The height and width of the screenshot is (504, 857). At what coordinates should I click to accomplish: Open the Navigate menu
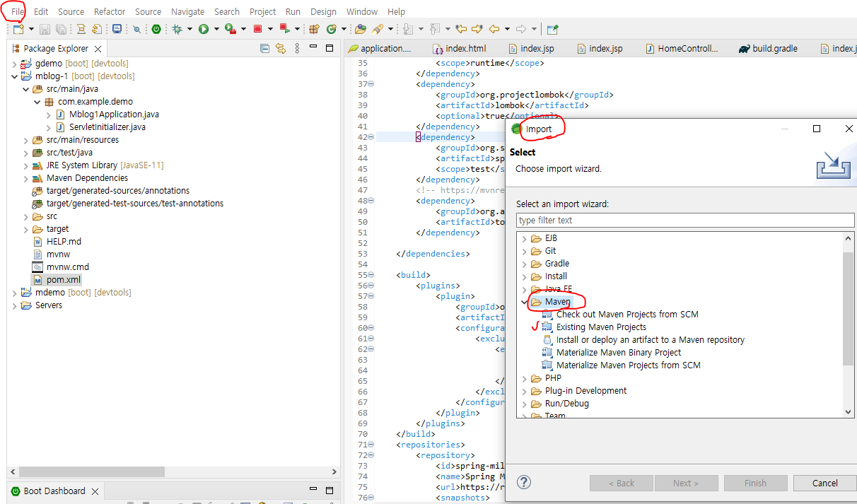pyautogui.click(x=187, y=11)
